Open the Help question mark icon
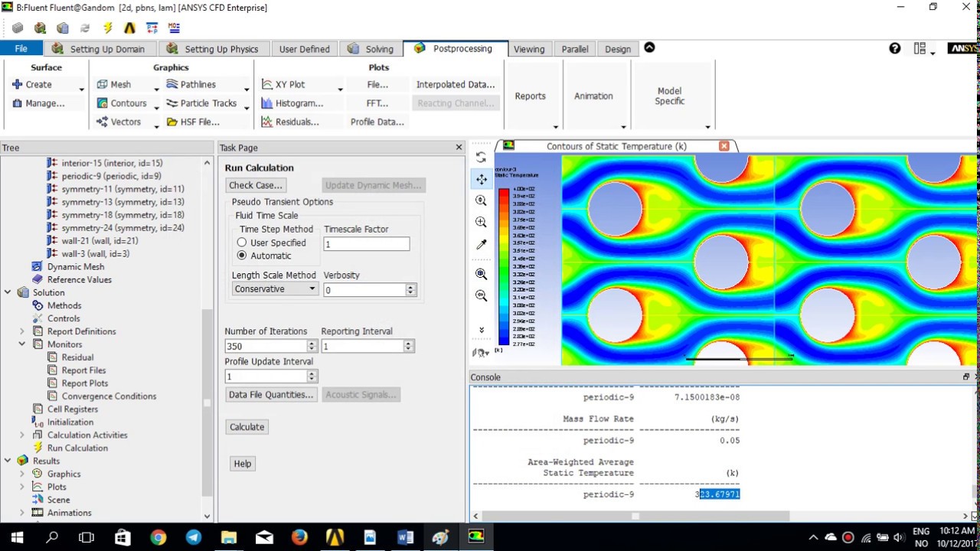Viewport: 980px width, 551px height. click(894, 48)
